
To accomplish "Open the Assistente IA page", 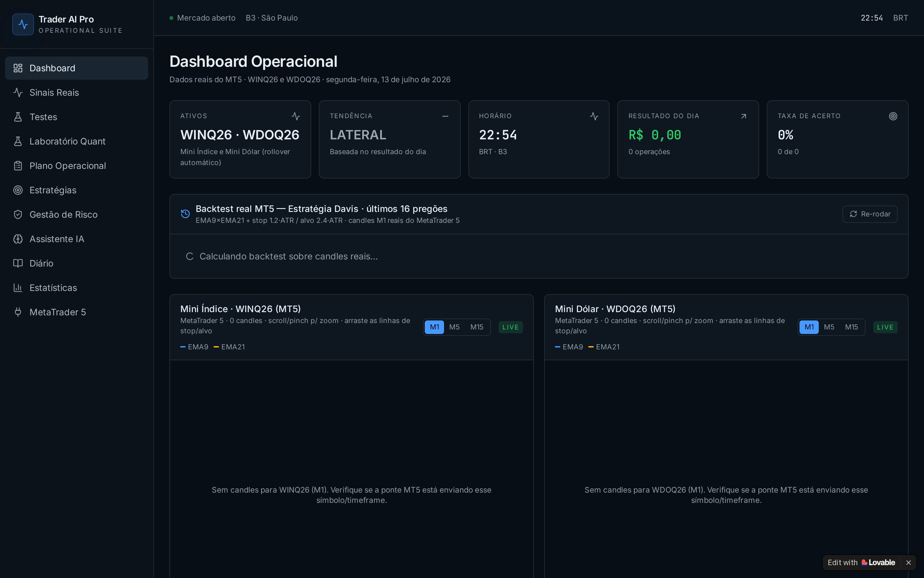I will coord(76,239).
